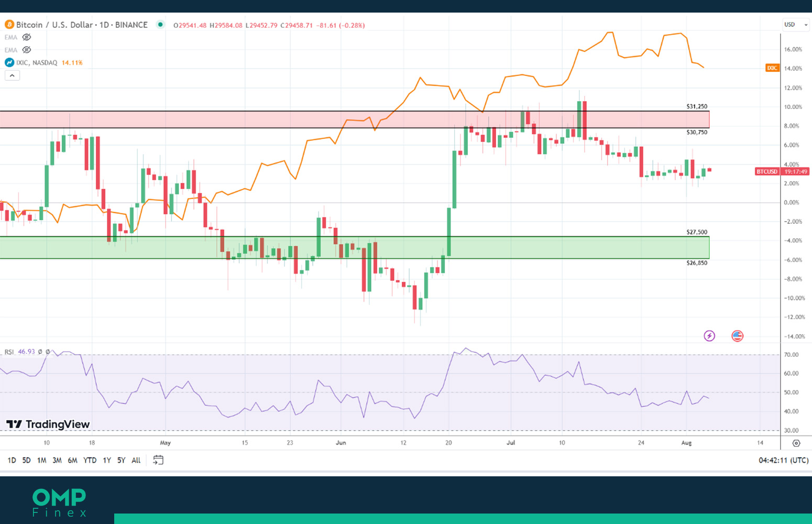Open the USD currency dropdown

[x=795, y=25]
